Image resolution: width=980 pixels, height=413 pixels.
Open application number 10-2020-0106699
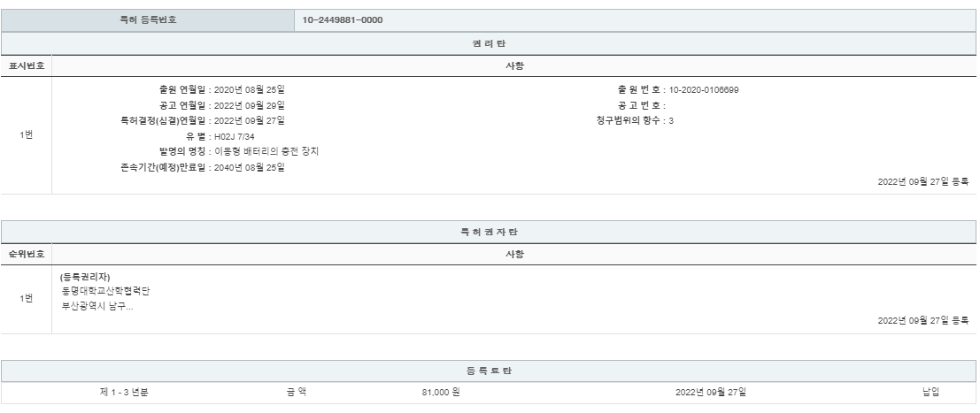704,89
